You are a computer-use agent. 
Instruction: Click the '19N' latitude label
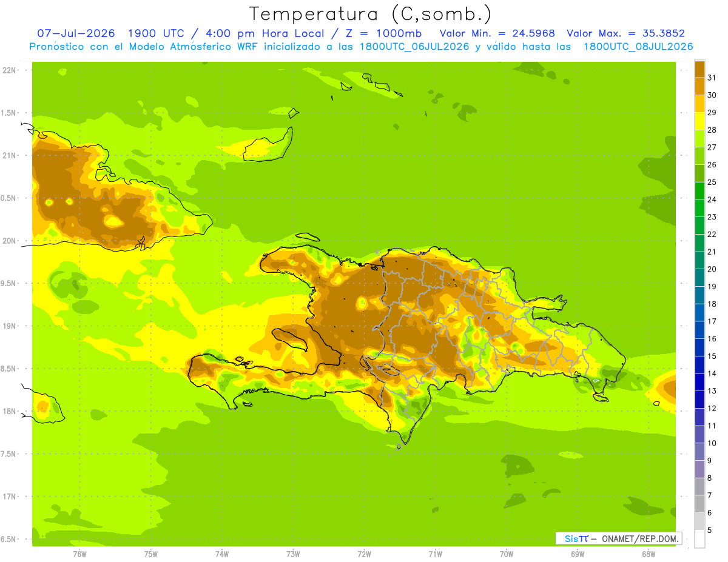pyautogui.click(x=8, y=326)
